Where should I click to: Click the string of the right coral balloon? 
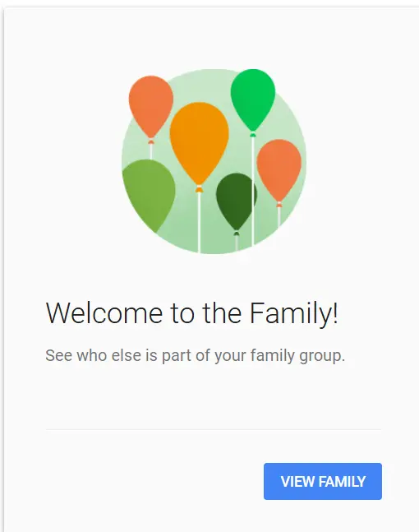(279, 217)
